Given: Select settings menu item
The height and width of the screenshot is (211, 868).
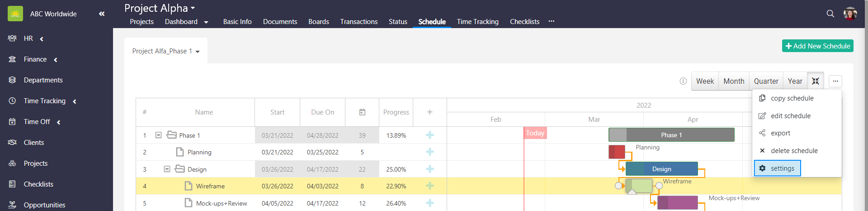Looking at the screenshot, I should (778, 168).
